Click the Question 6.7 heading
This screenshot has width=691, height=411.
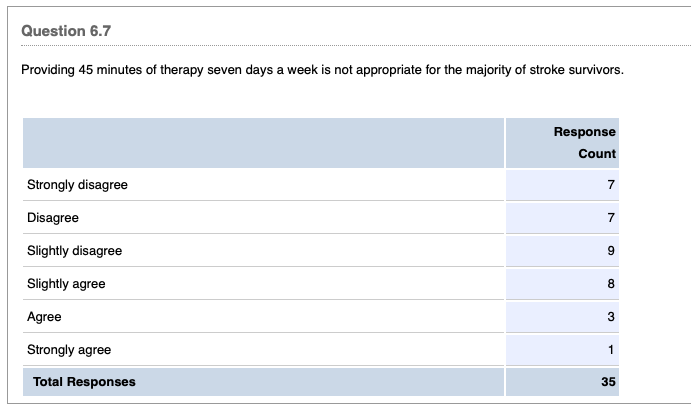66,31
